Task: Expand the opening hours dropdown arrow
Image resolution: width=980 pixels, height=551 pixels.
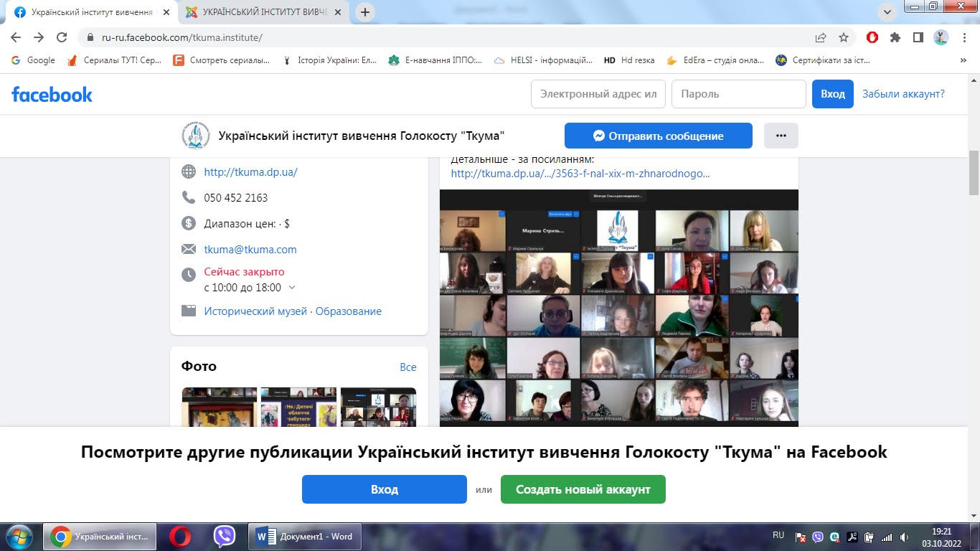Action: click(x=291, y=288)
